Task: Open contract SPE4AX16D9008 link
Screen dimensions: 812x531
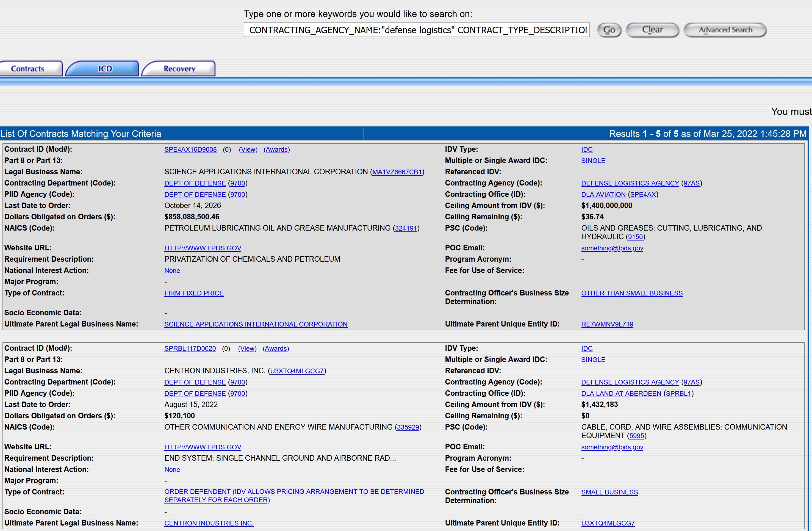Action: [x=190, y=150]
